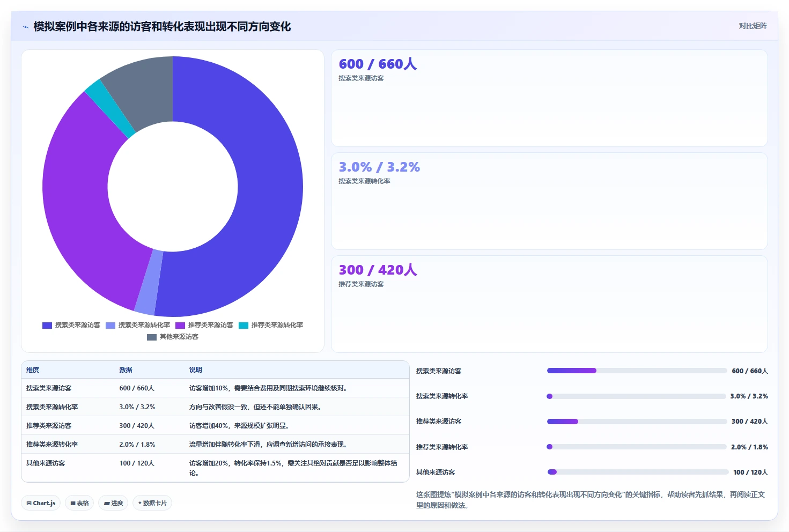Screen dimensions: 789x532
Task: Click the 说明 column header
Action: click(195, 370)
